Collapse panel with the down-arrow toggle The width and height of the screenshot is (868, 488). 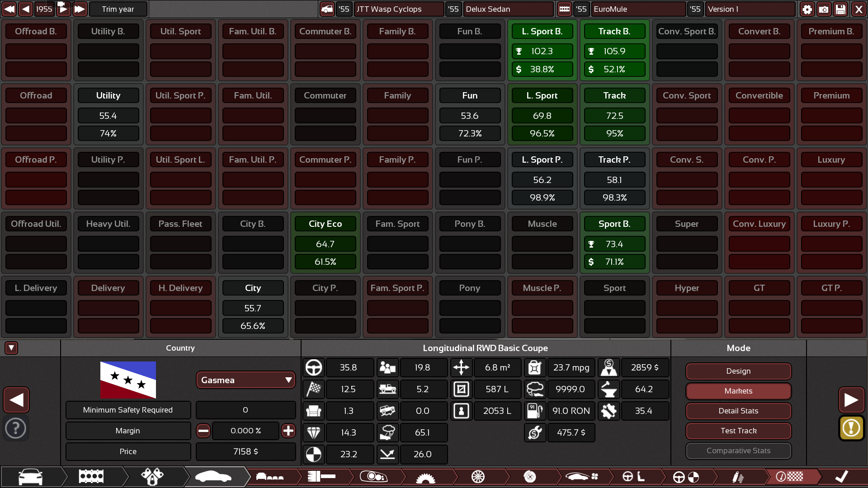click(11, 348)
